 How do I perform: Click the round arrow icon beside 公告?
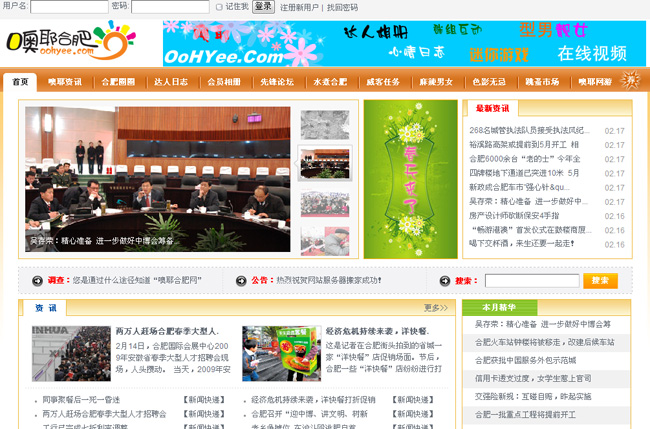(x=241, y=281)
